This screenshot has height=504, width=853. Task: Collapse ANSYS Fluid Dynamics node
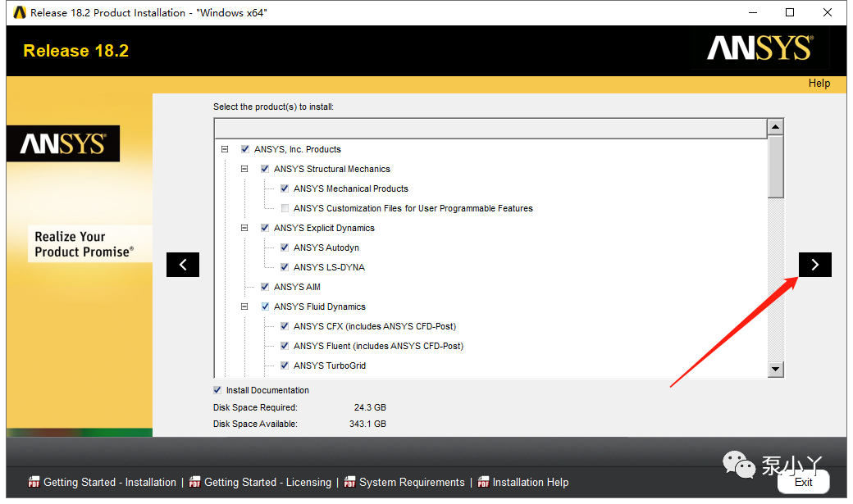244,306
